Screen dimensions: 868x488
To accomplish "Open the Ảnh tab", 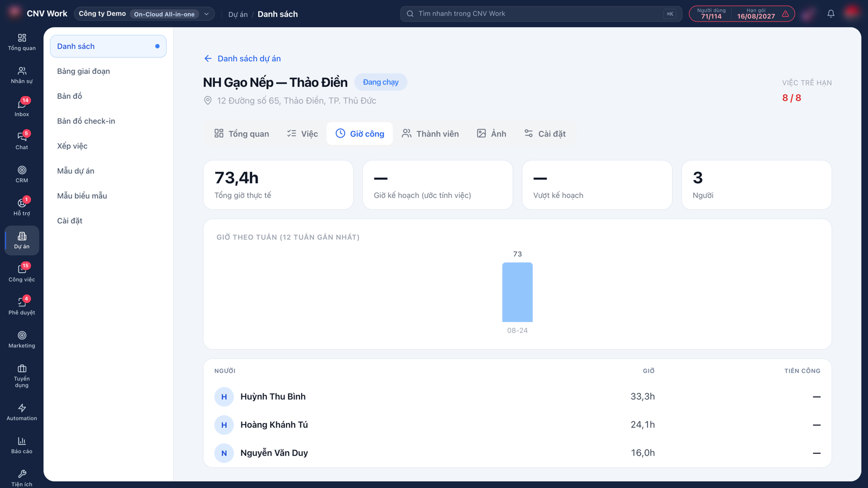I will (492, 133).
